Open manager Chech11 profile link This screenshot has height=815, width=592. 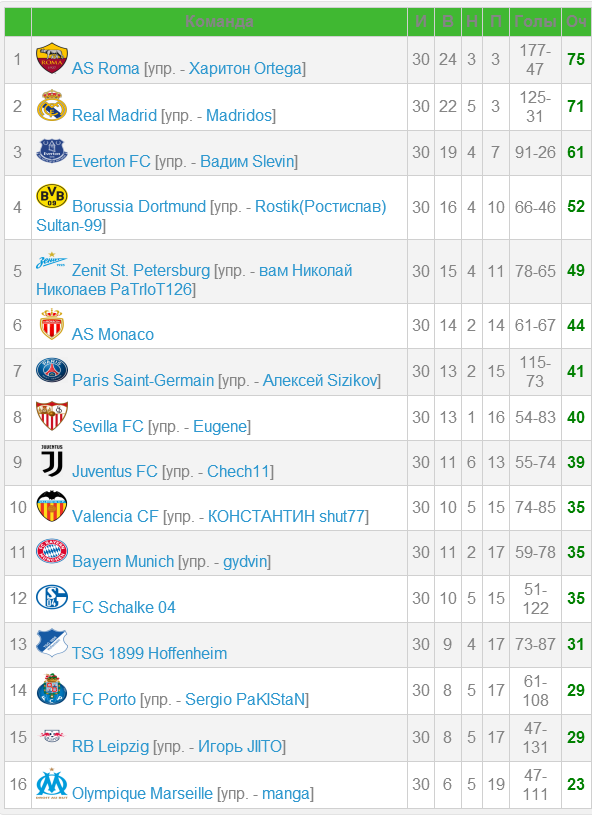(x=239, y=471)
